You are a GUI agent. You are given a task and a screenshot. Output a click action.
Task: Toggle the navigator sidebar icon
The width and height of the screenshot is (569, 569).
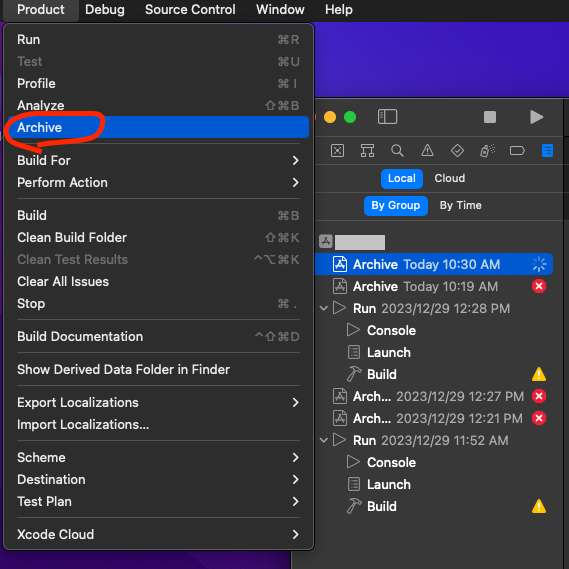point(387,117)
